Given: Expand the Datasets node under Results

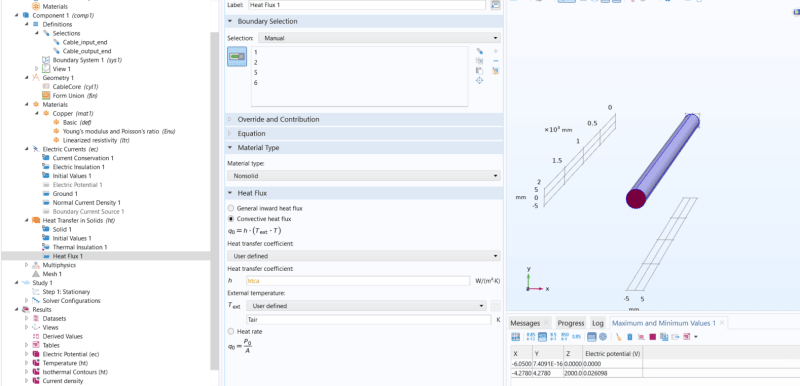Looking at the screenshot, I should [27, 319].
